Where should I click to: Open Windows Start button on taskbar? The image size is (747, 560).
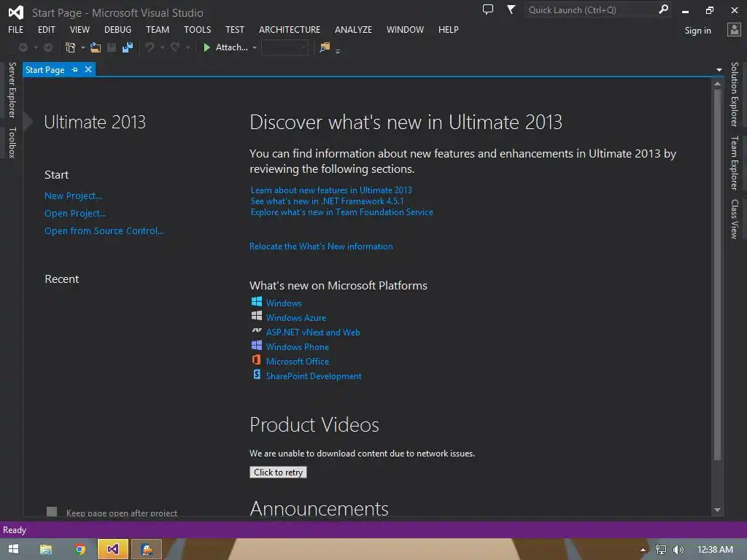13,549
